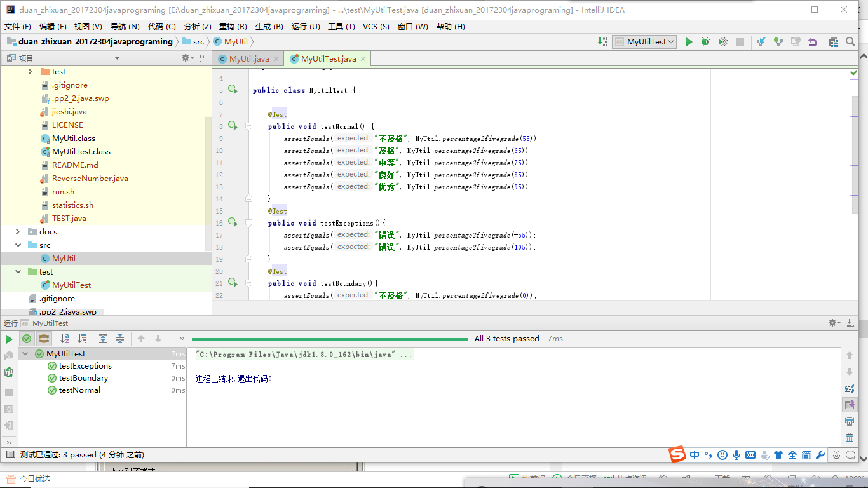Viewport: 868px width, 488px height.
Task: Open Search Everywhere with the magnifier icon
Action: point(851,42)
